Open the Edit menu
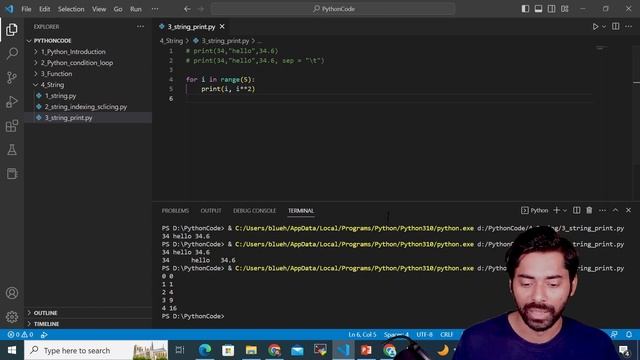The image size is (640, 360). (x=44, y=9)
